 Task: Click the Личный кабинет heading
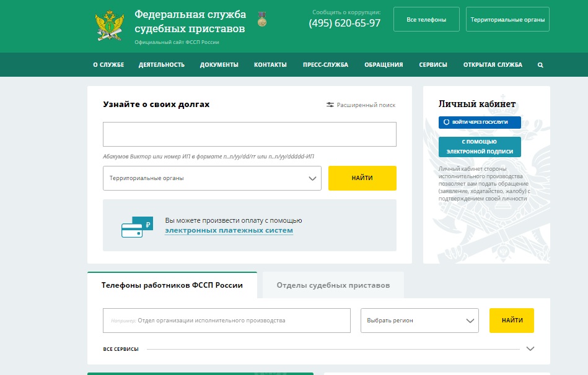click(477, 104)
